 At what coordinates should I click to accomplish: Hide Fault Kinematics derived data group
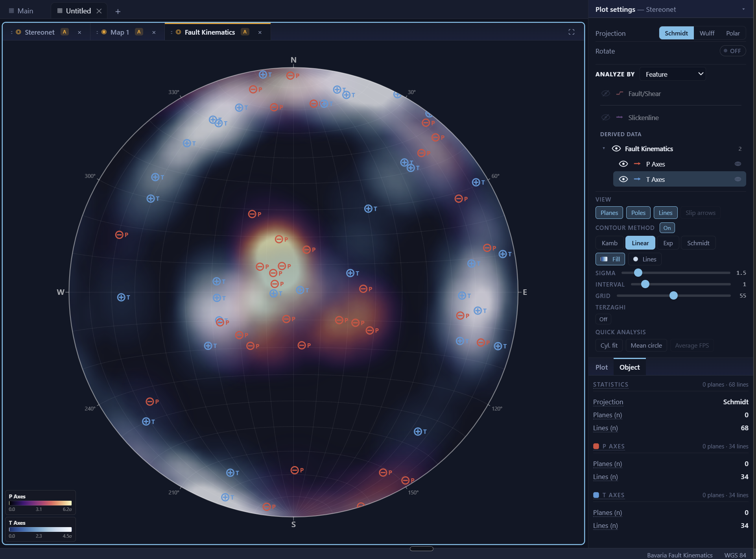pyautogui.click(x=616, y=148)
